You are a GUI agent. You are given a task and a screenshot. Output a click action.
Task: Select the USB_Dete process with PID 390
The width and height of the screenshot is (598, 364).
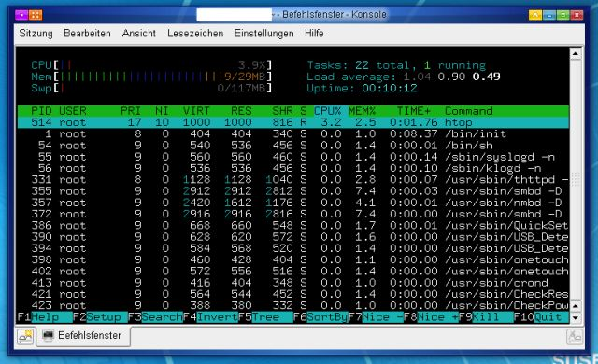click(x=293, y=237)
